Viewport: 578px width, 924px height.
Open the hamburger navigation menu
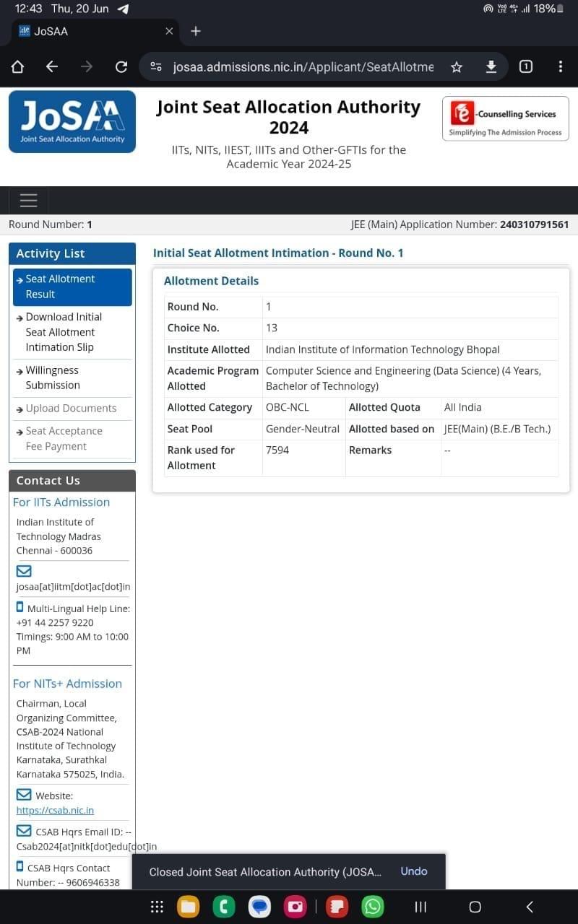[x=29, y=201]
